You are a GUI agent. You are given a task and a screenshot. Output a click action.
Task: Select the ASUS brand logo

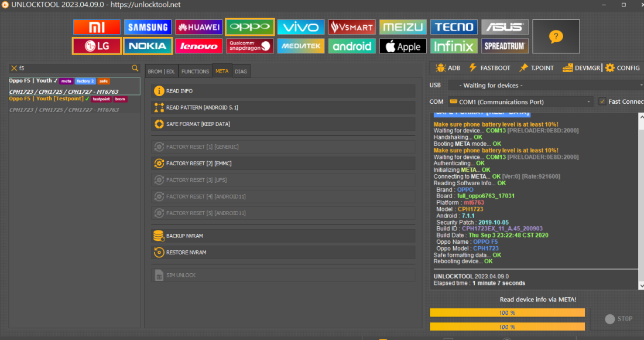point(505,27)
